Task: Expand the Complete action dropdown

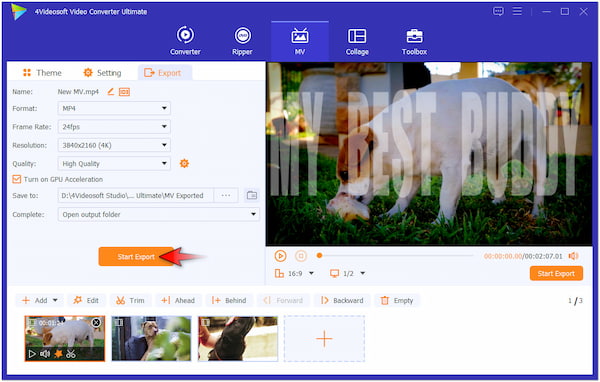Action: (x=159, y=214)
